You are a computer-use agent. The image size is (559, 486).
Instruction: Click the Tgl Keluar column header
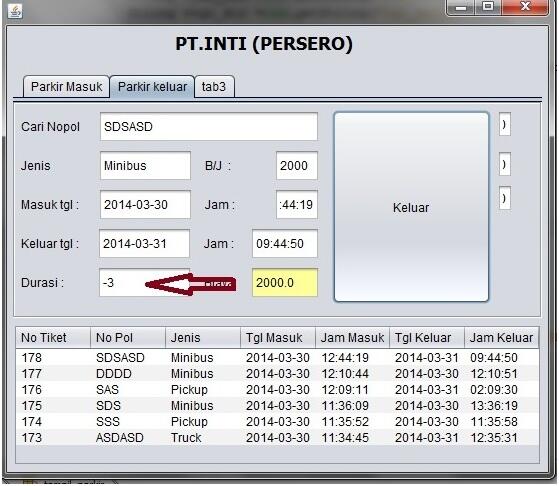coord(427,337)
